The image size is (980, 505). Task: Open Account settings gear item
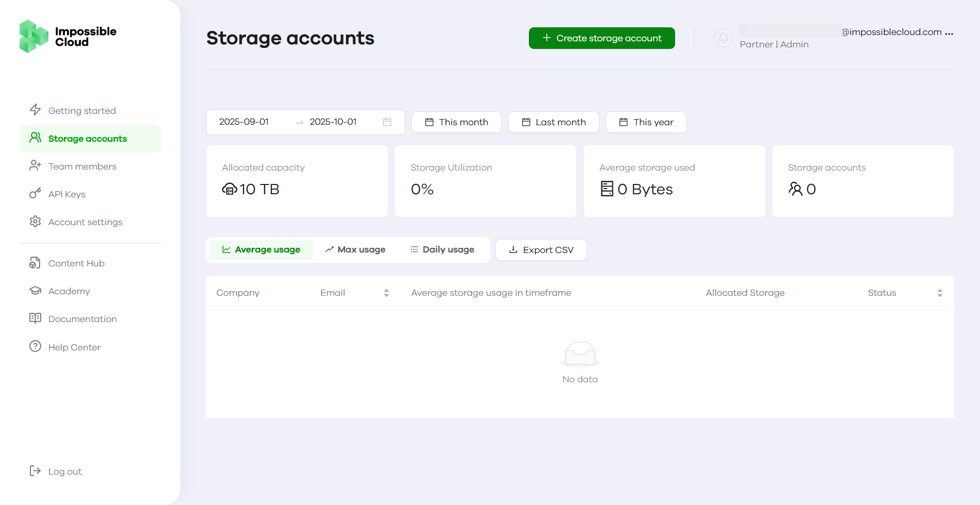click(85, 222)
